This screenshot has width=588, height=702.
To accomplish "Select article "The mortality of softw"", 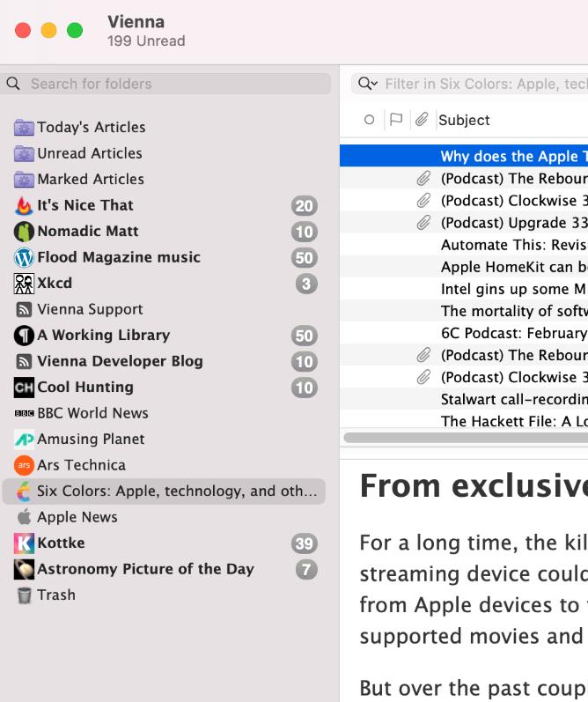I will tap(464, 311).
